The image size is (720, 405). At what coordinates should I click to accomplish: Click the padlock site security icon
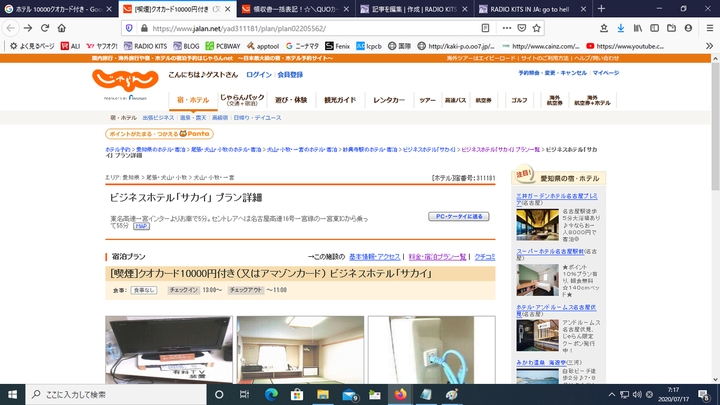(144, 28)
